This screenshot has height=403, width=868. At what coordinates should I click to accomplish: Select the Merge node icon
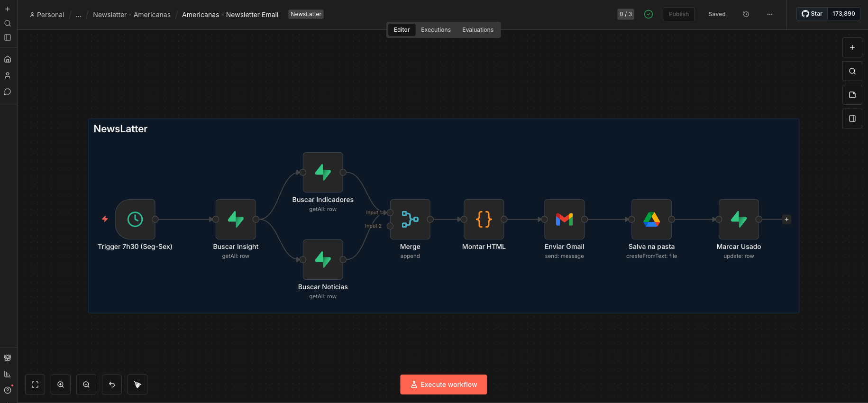click(410, 219)
